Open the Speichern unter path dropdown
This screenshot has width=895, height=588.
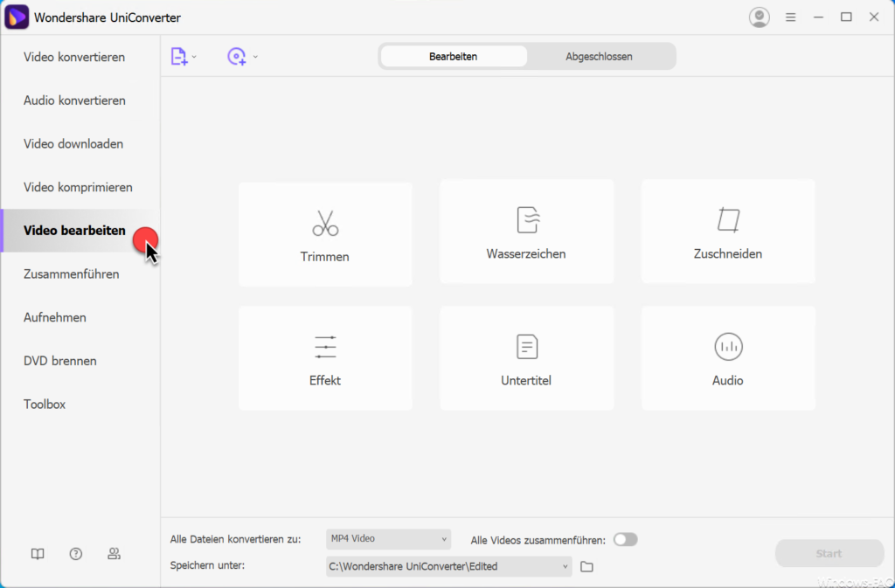(x=449, y=566)
